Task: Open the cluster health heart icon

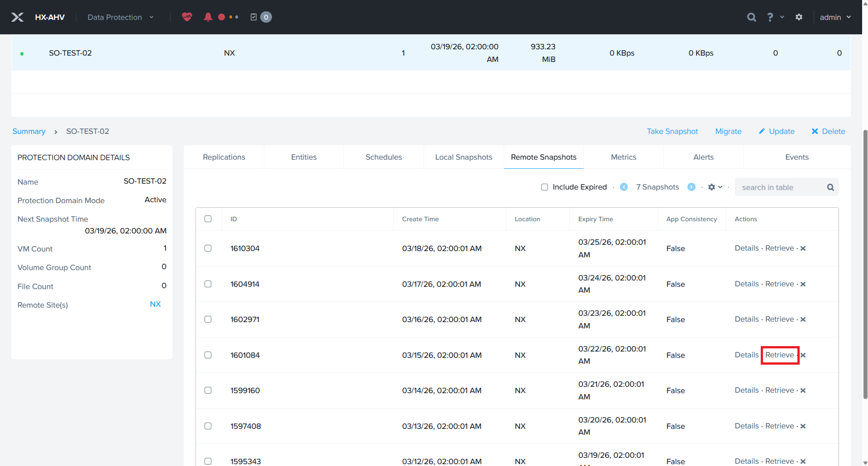Action: (187, 17)
